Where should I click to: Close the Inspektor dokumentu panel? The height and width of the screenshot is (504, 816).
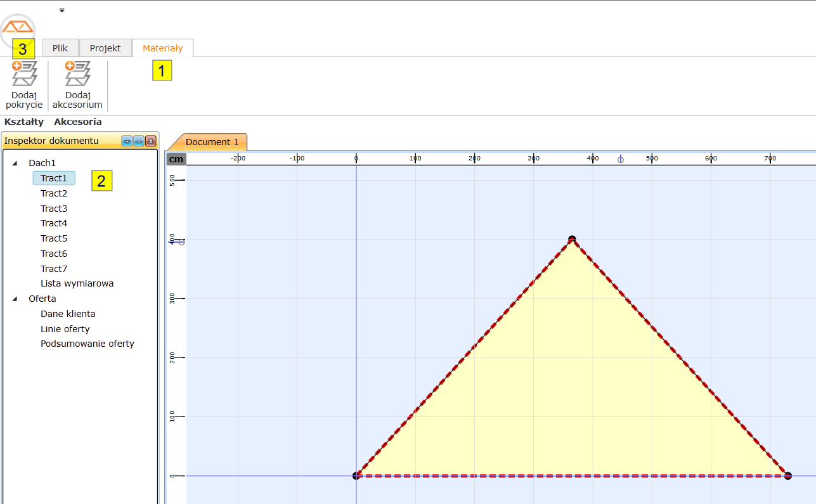pos(150,141)
